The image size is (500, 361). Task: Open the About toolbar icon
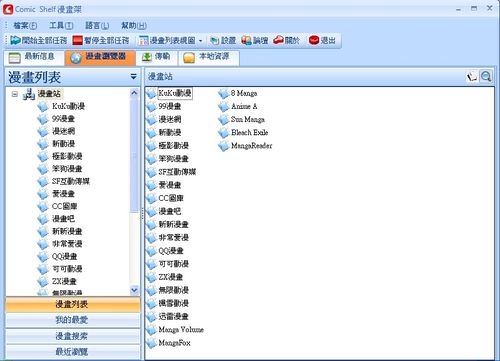click(x=278, y=40)
